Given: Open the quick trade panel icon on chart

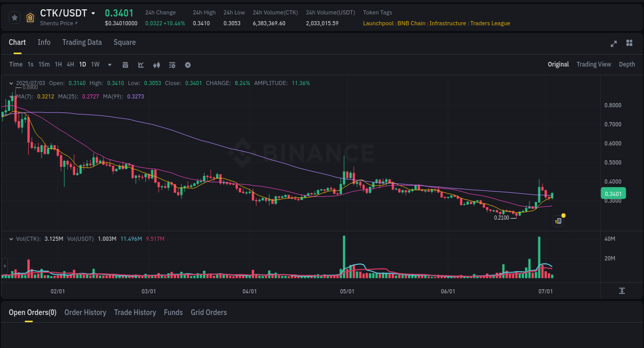Looking at the screenshot, I should (558, 220).
